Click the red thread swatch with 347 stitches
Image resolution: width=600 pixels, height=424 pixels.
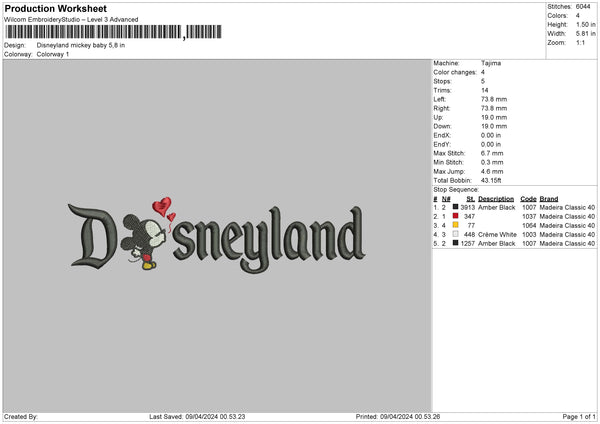tap(455, 216)
